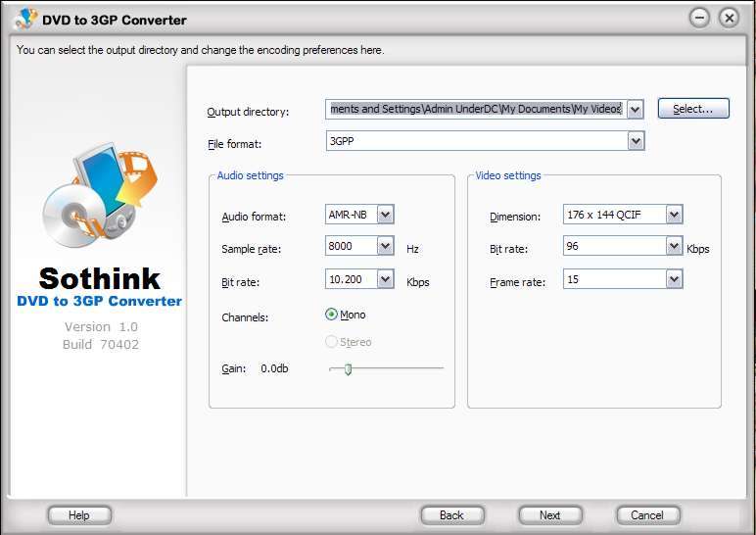Screen dimensions: 756x535
Task: Click in the Output directory path field
Action: click(476, 109)
